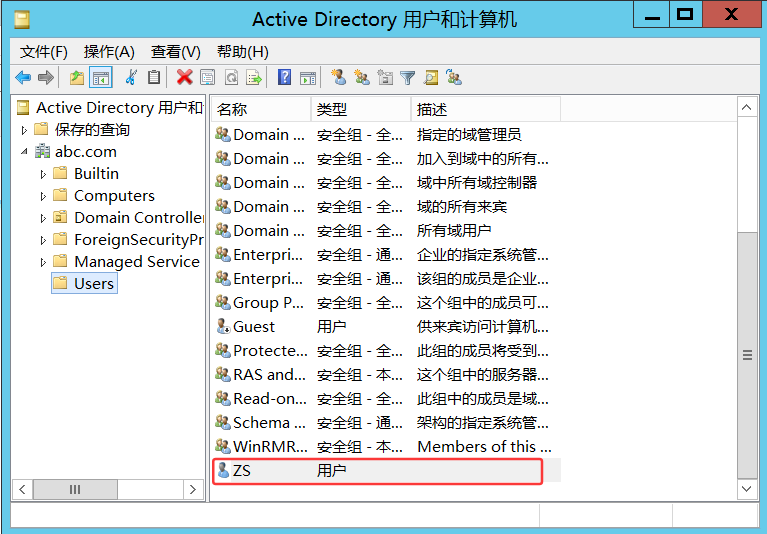The height and width of the screenshot is (534, 767).
Task: Select Active Directory 用户和 root node
Action: tap(119, 107)
